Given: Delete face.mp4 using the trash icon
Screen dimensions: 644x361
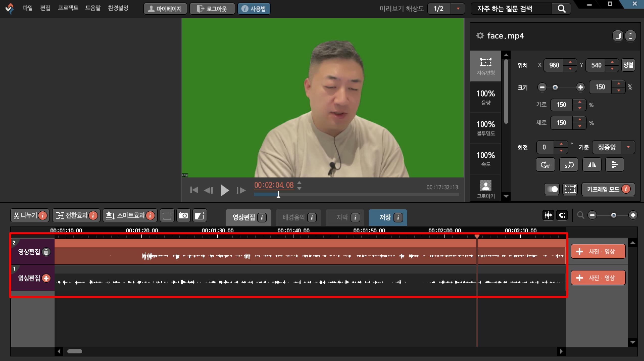Looking at the screenshot, I should click(x=631, y=36).
